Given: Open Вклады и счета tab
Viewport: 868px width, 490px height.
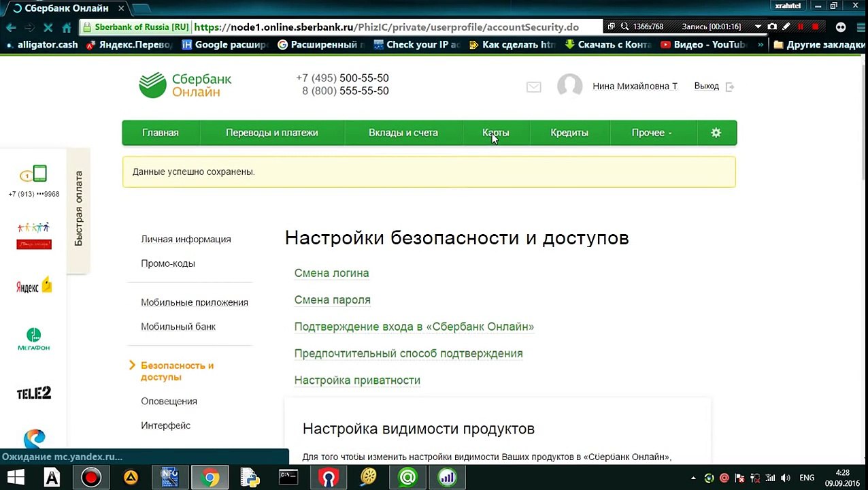Looking at the screenshot, I should point(403,133).
